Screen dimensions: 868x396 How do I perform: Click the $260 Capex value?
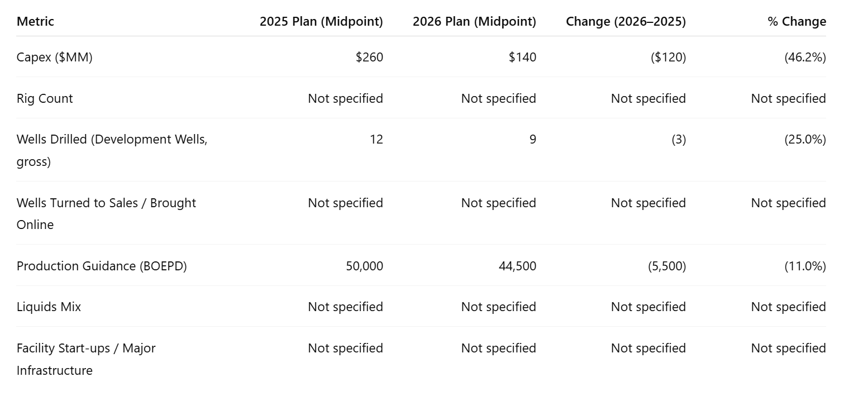pyautogui.click(x=369, y=57)
